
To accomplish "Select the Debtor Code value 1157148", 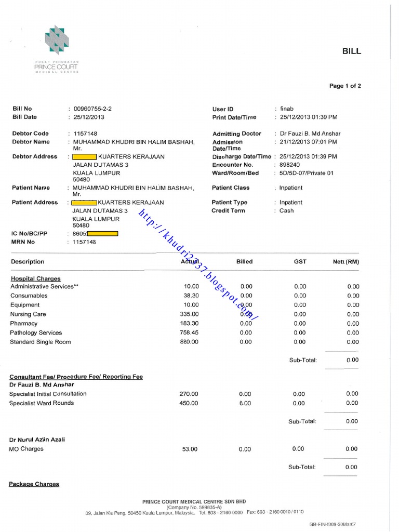I will 85,134.
